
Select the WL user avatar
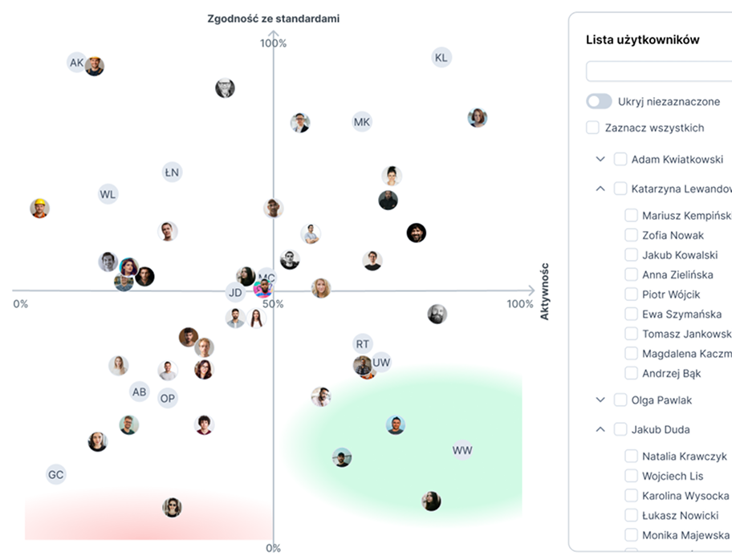click(x=108, y=194)
